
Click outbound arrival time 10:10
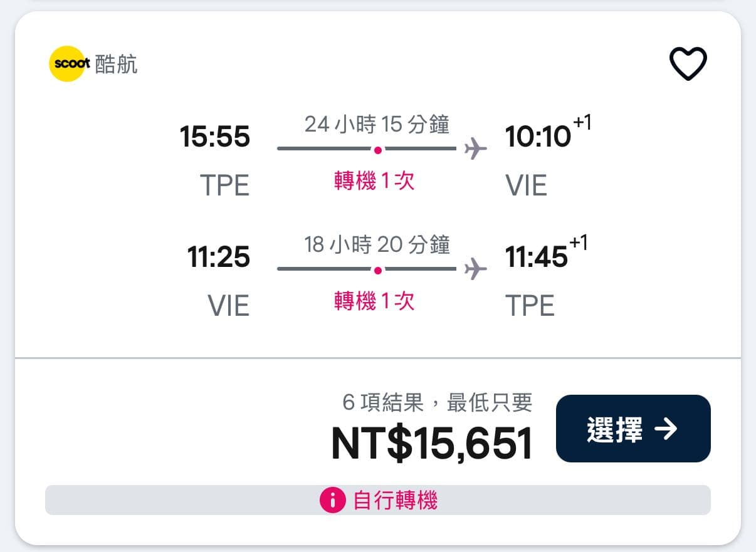pyautogui.click(x=538, y=137)
